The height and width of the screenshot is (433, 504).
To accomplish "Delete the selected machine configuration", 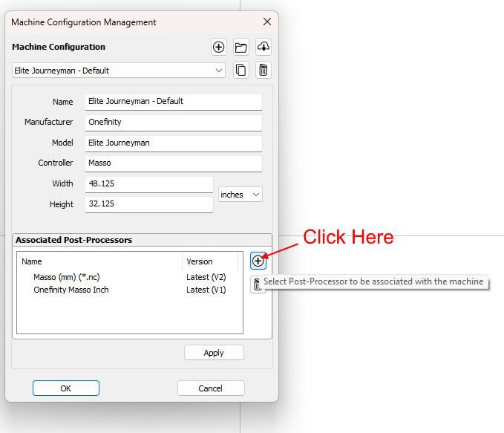I will coord(264,71).
